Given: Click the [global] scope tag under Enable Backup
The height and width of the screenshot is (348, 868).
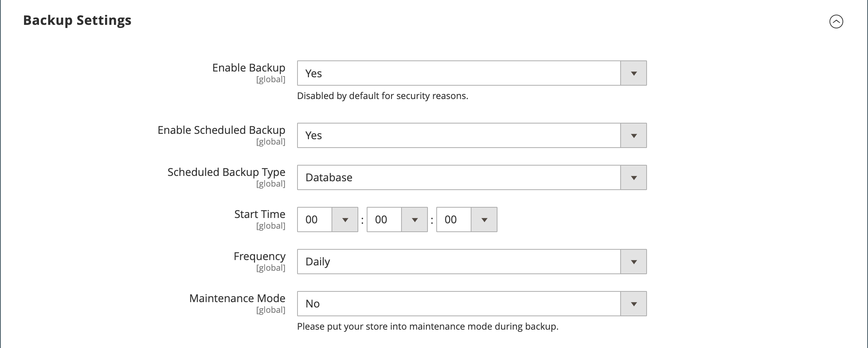Looking at the screenshot, I should [271, 79].
